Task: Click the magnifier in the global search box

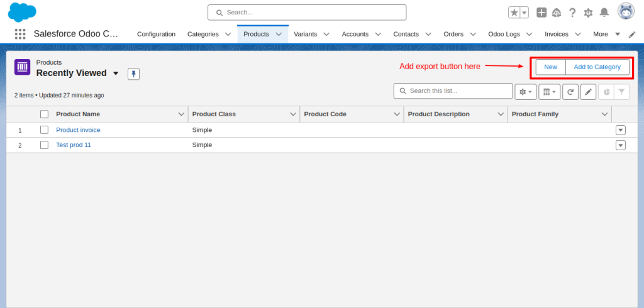Action: coord(219,13)
